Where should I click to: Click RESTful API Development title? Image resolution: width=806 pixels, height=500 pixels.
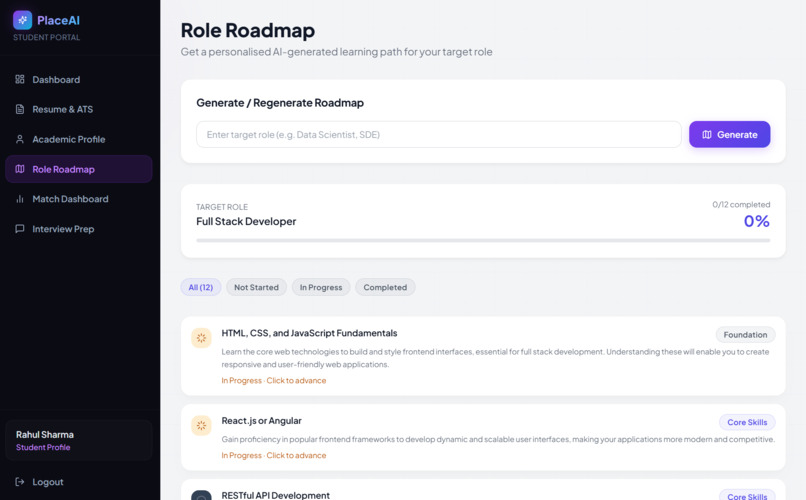[276, 495]
